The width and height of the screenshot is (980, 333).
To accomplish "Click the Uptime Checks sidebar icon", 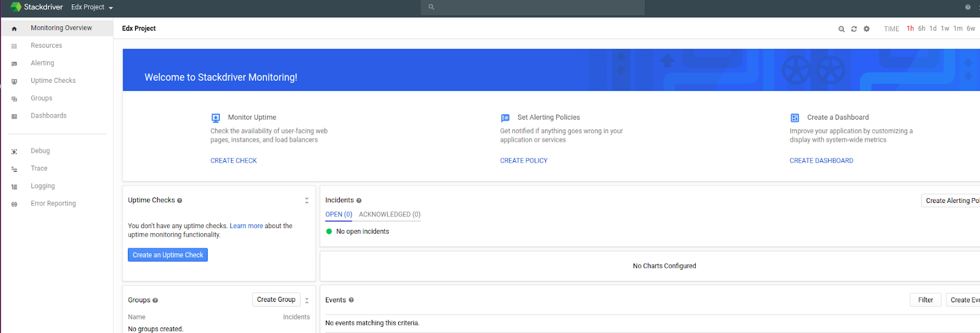I will 14,81.
